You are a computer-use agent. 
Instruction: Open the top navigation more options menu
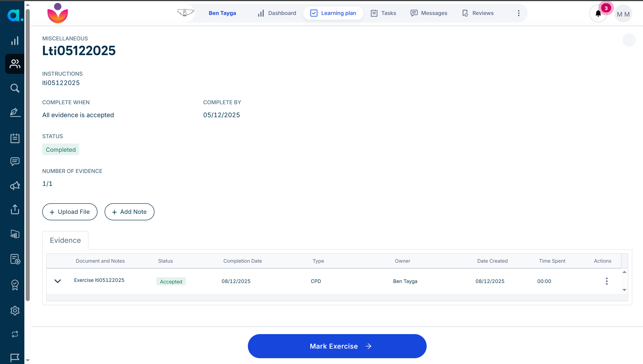[x=519, y=13]
